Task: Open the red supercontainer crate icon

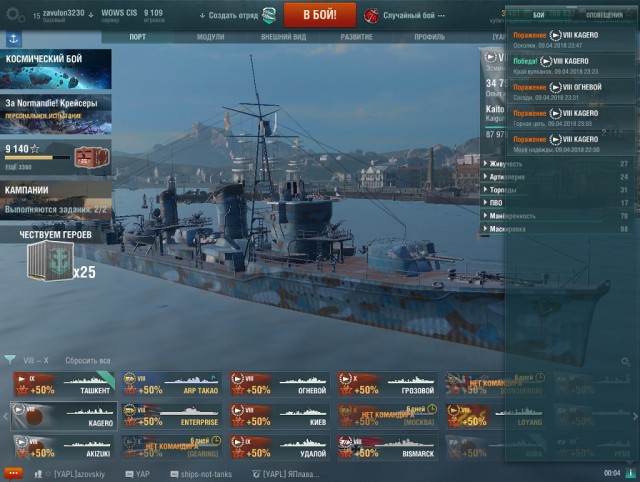Action: pyautogui.click(x=91, y=158)
